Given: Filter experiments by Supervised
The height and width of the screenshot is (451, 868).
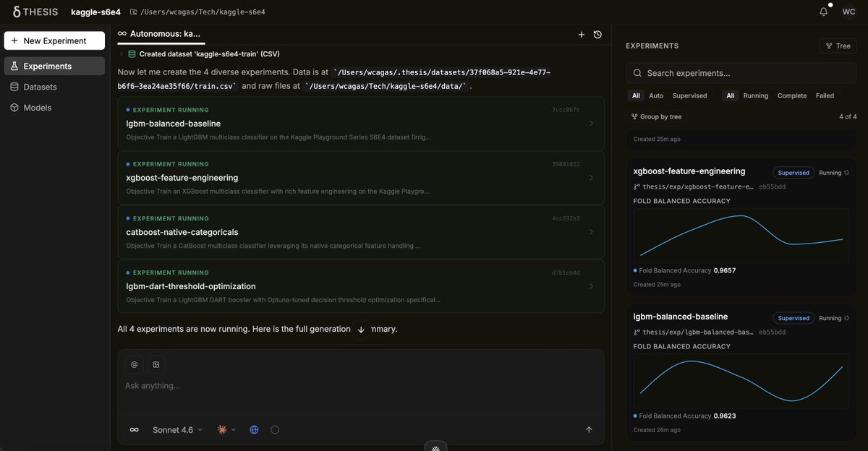Looking at the screenshot, I should 689,95.
